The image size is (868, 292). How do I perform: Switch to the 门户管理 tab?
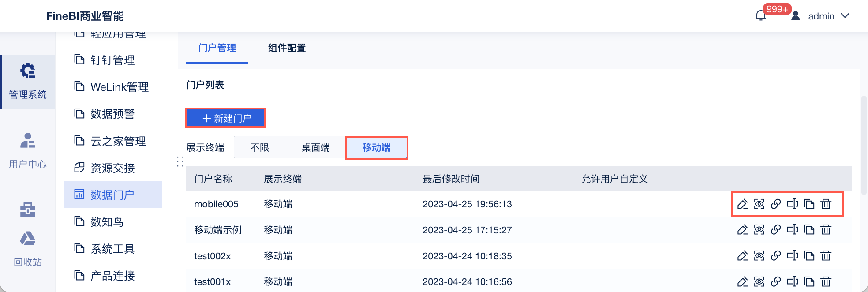217,48
